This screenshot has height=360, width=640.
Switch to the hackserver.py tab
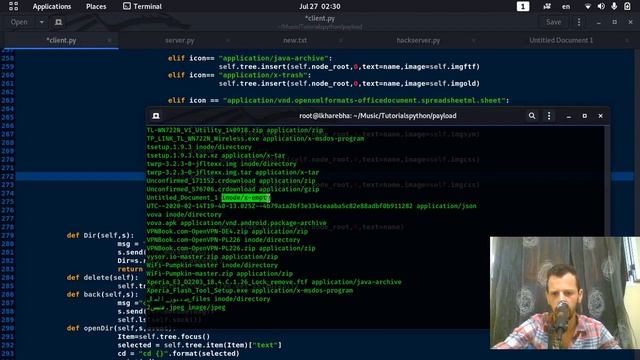pyautogui.click(x=418, y=40)
